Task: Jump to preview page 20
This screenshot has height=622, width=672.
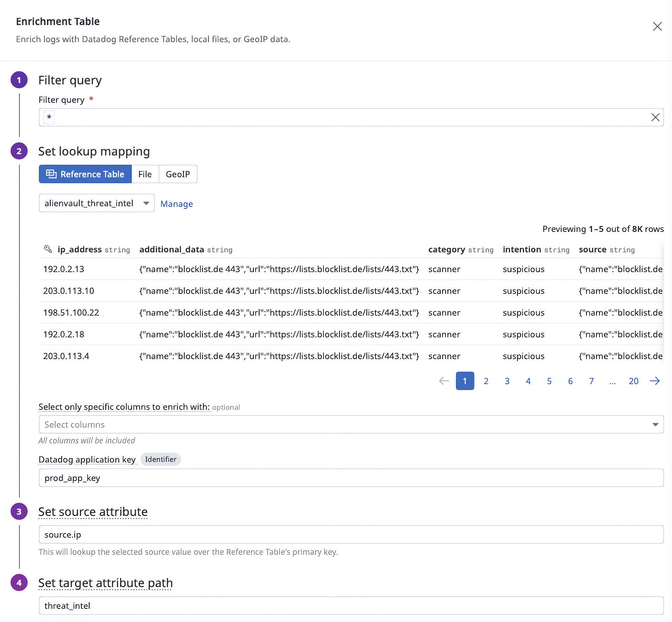Action: point(633,381)
